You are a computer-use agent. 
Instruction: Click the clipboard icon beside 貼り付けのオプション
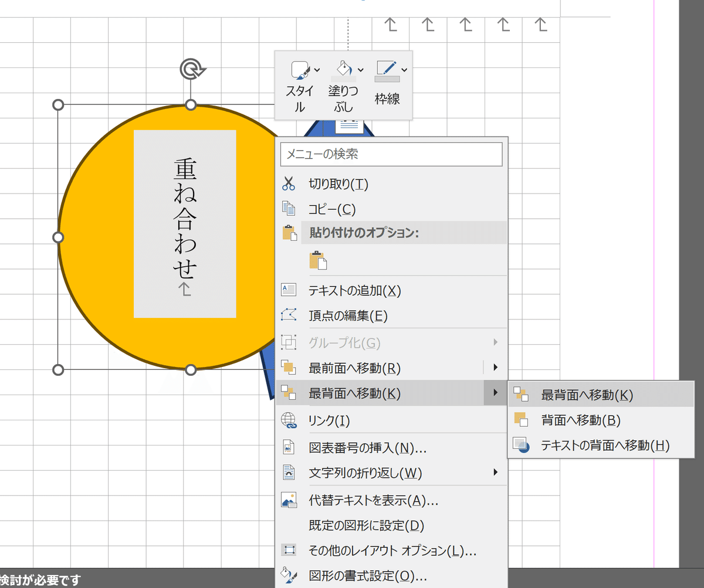pos(290,233)
